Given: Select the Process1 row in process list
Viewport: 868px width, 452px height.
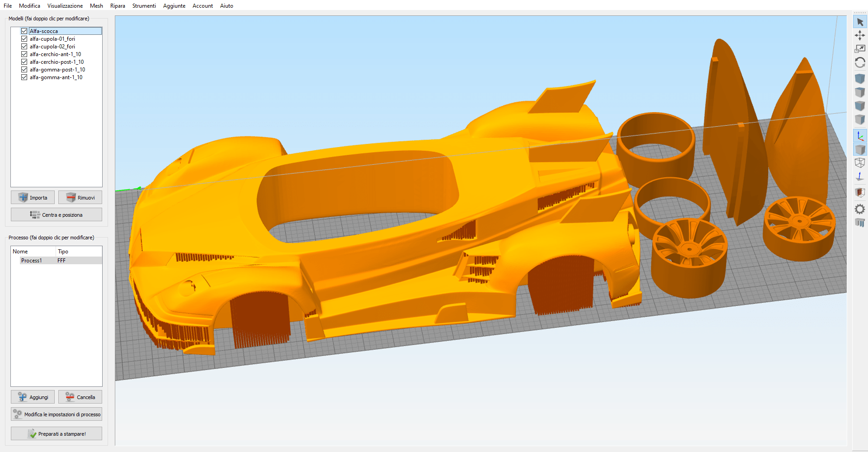Looking at the screenshot, I should coord(32,261).
